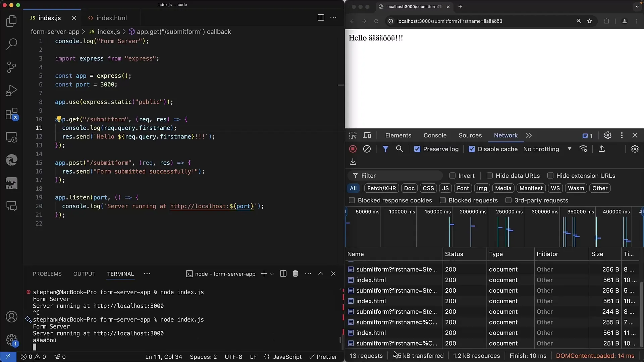Click the add new terminal button

[263, 273]
